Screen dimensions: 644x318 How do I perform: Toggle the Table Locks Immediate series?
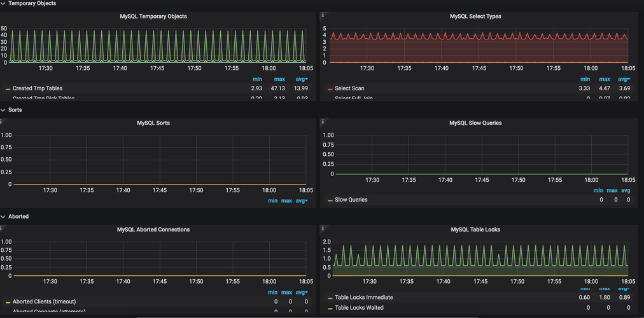[364, 298]
